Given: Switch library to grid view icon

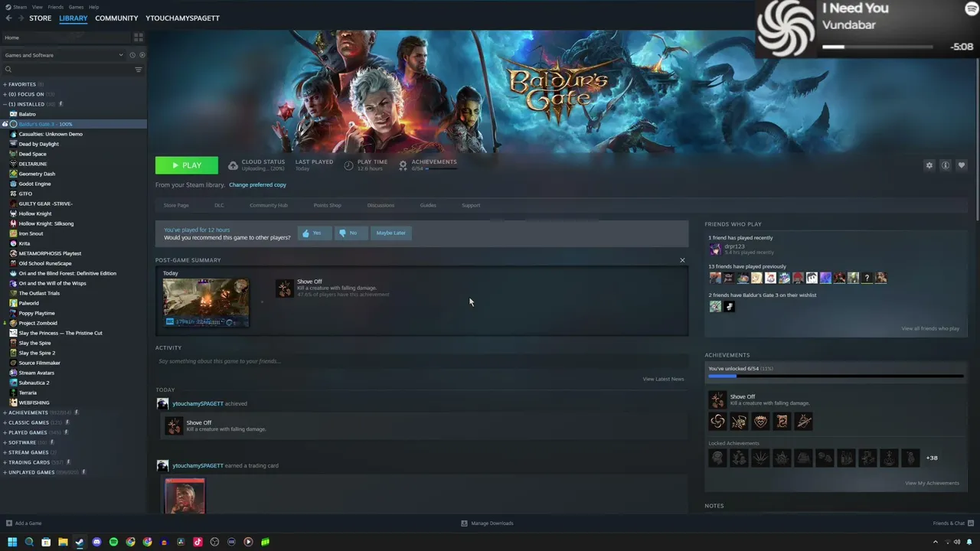Looking at the screenshot, I should point(139,37).
